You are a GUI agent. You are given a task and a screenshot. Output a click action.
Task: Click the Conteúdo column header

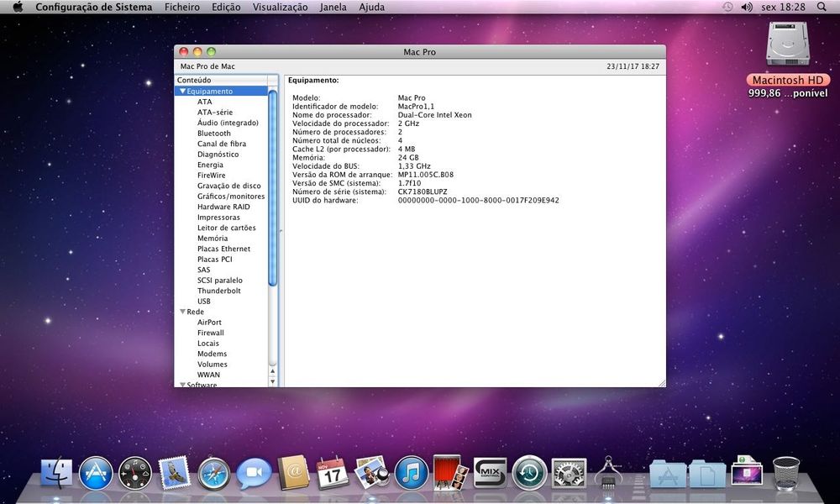point(221,80)
